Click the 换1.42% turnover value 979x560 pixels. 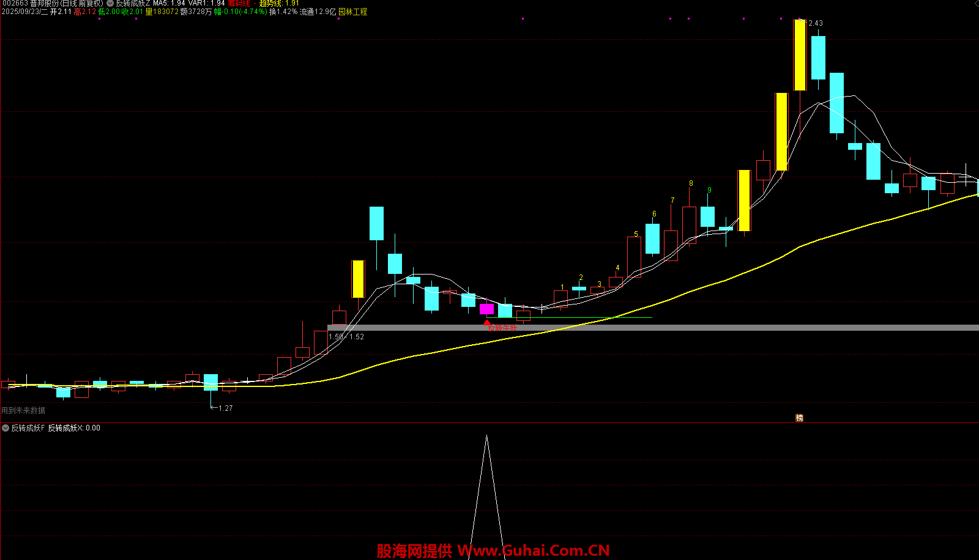[x=283, y=12]
